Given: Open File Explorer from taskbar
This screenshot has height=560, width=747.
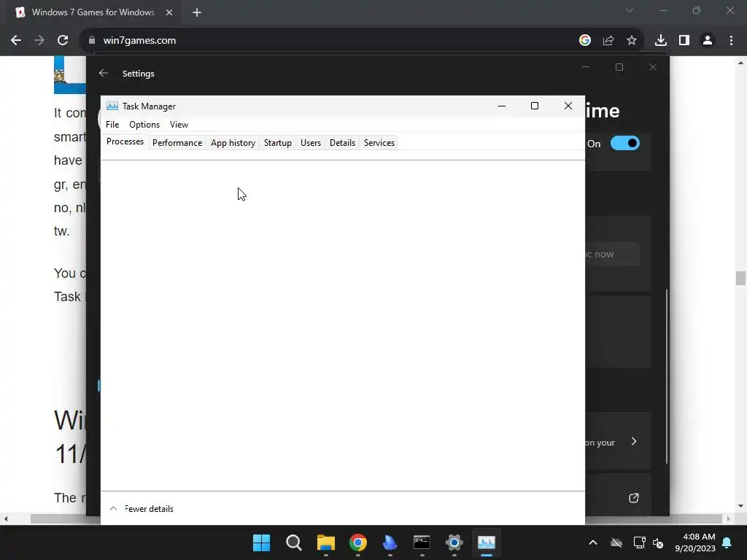Looking at the screenshot, I should (326, 542).
